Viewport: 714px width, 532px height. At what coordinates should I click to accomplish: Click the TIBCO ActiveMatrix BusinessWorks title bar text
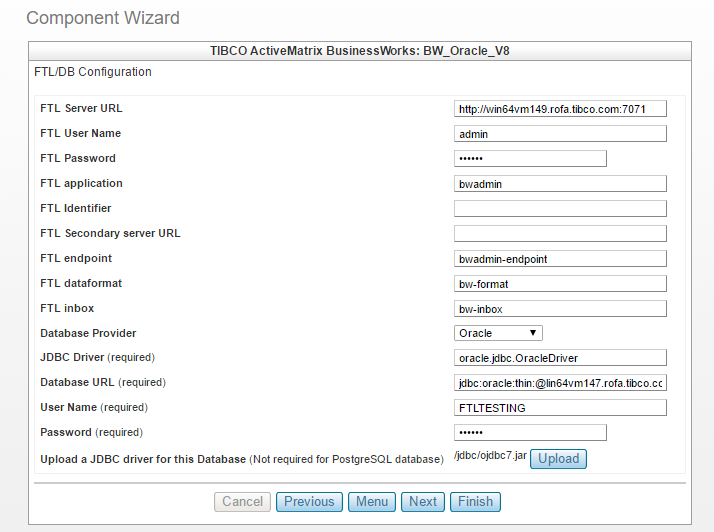360,51
